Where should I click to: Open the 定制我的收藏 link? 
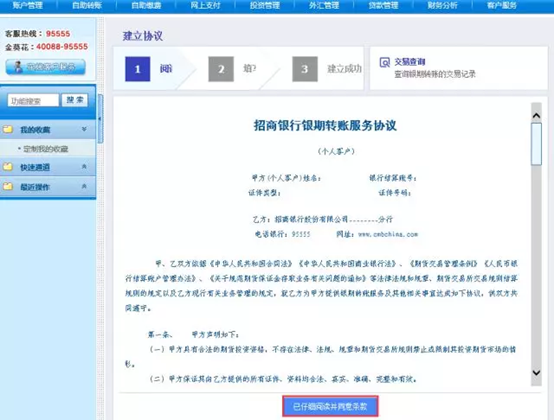pos(46,149)
